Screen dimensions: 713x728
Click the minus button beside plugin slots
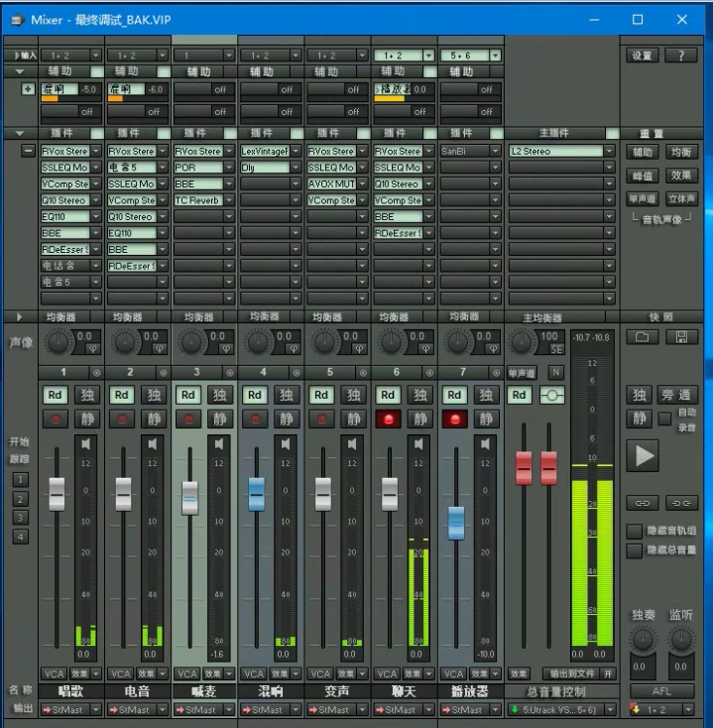click(29, 151)
